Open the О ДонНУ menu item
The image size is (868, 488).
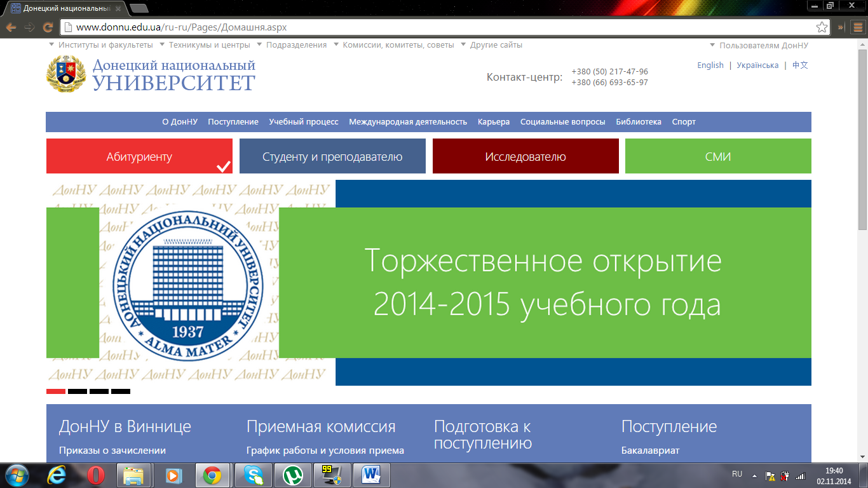pyautogui.click(x=180, y=122)
